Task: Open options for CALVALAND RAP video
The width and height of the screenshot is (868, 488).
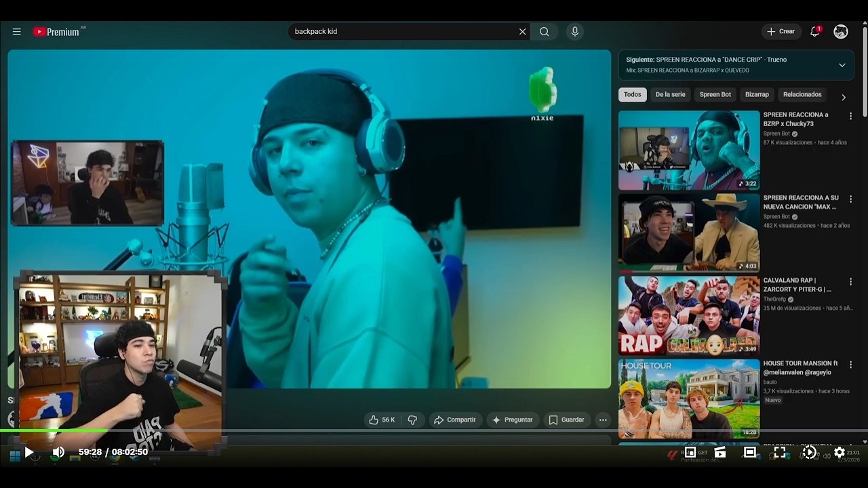Action: 850,281
